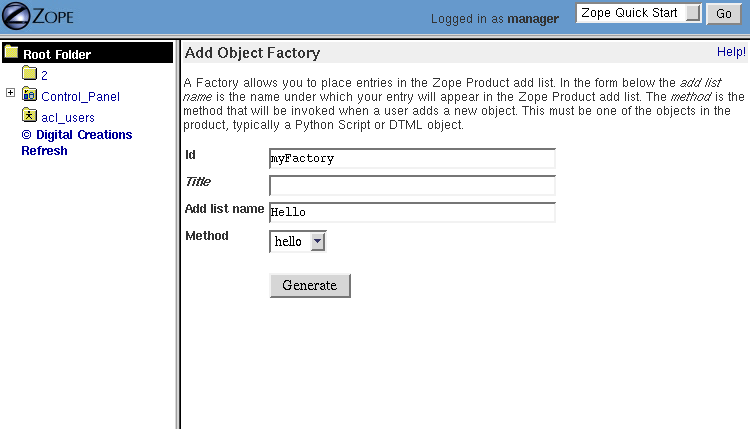Open the Zope Quick Start dropdown
The height and width of the screenshot is (429, 750).
click(x=640, y=14)
